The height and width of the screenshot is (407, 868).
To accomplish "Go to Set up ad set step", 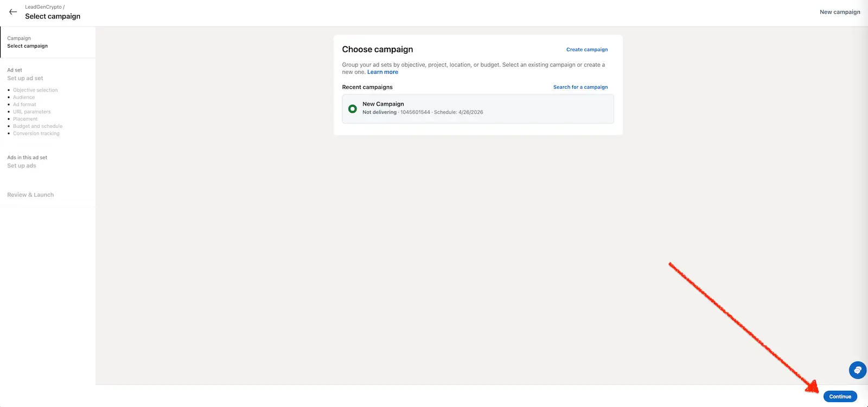I will 25,79.
